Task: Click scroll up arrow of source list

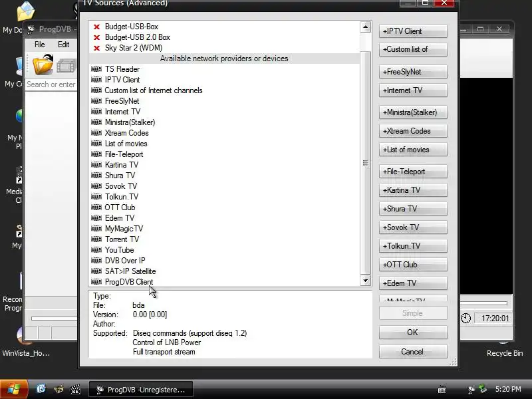Action: [365, 27]
